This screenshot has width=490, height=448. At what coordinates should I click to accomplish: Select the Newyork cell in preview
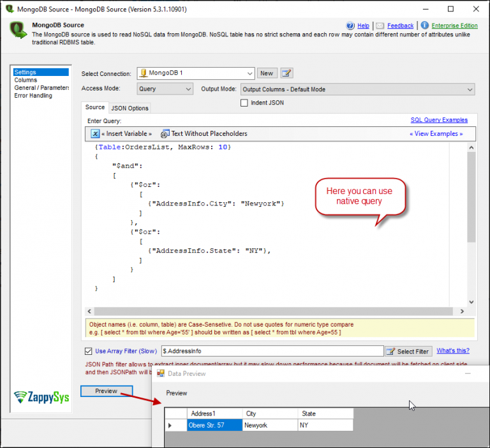coord(270,425)
